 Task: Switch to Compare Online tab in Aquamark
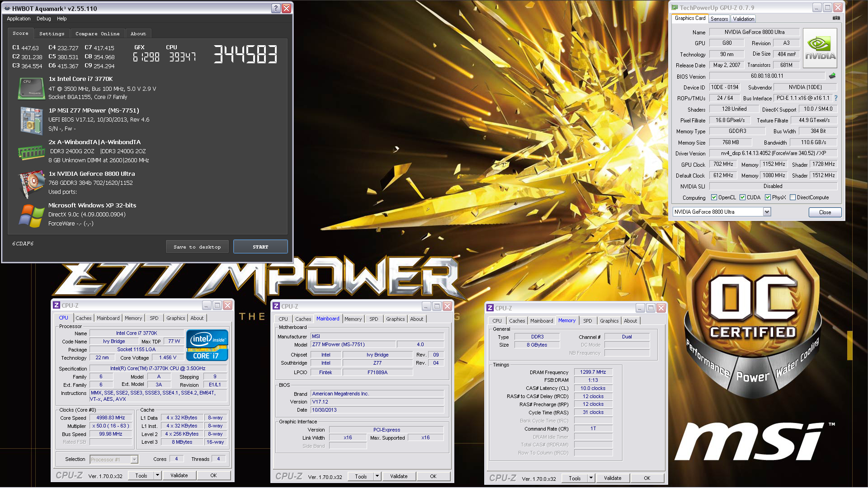coord(98,34)
